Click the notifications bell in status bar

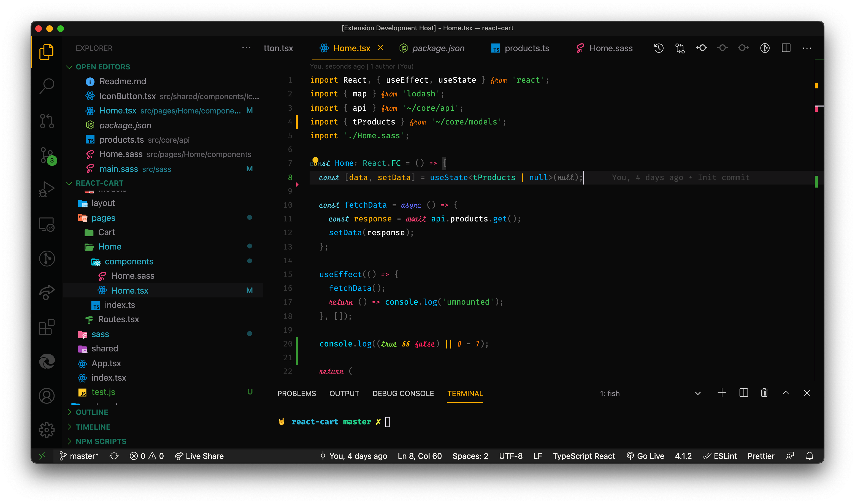(810, 456)
